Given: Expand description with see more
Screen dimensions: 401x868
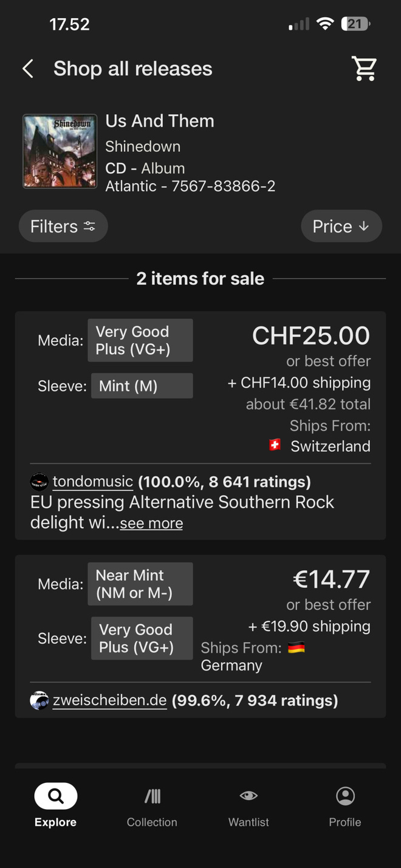Looking at the screenshot, I should coord(151,523).
